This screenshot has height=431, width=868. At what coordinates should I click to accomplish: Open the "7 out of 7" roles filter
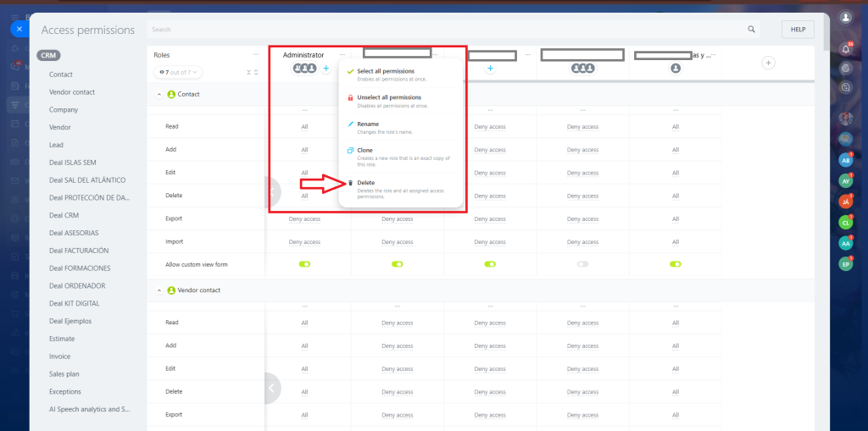[x=178, y=72]
